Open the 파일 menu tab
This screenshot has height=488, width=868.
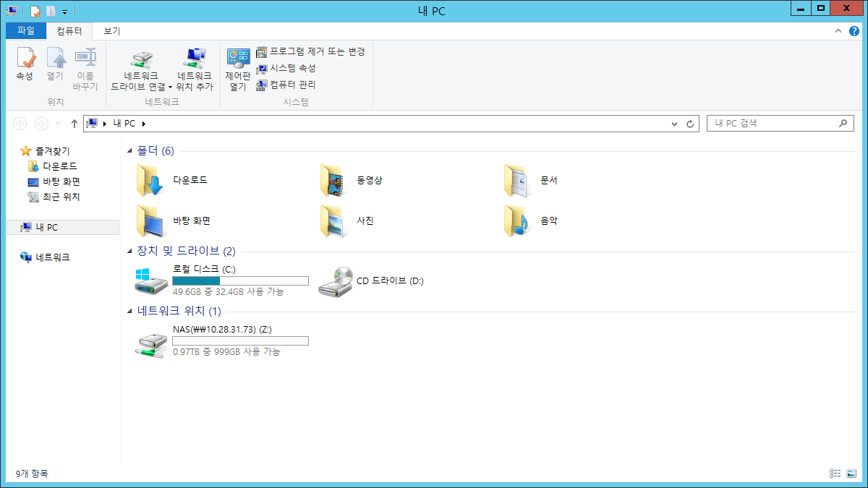[26, 31]
